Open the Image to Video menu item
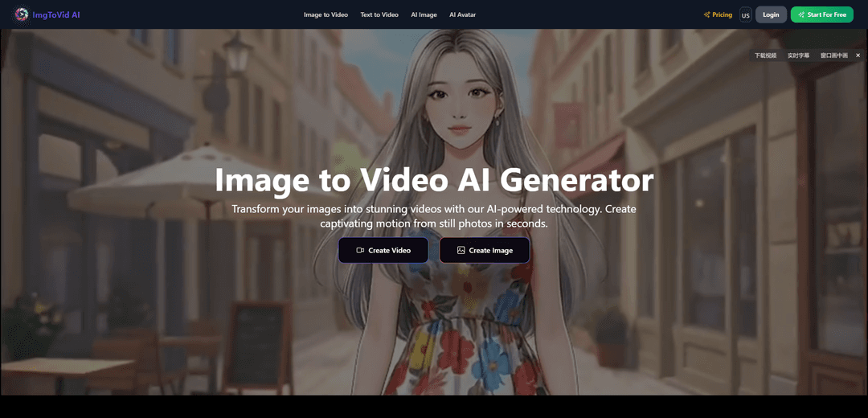The height and width of the screenshot is (418, 868). point(325,15)
